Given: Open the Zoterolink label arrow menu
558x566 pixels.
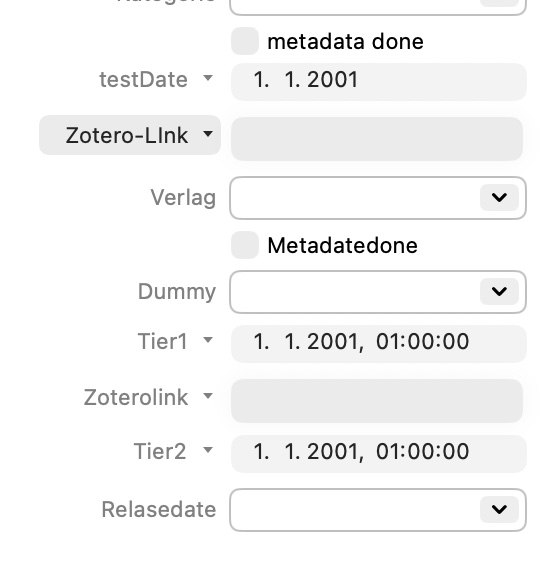Looking at the screenshot, I should tap(208, 396).
